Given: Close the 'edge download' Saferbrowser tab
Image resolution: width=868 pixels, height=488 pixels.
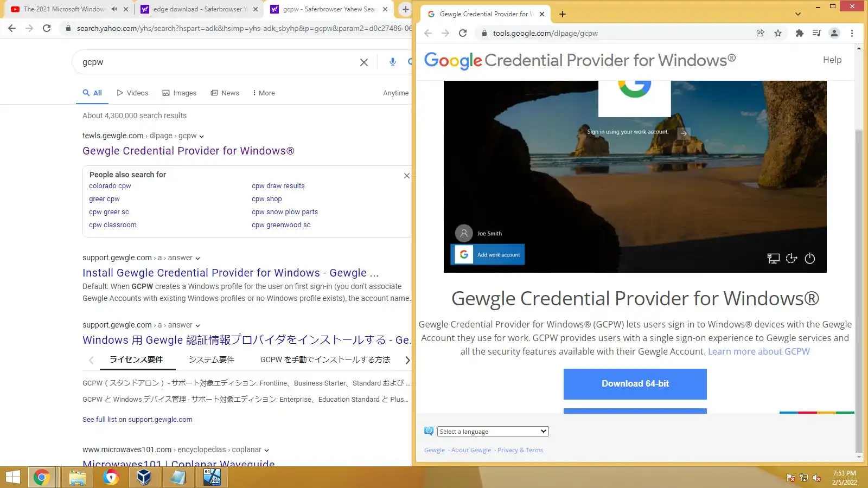Looking at the screenshot, I should point(256,9).
